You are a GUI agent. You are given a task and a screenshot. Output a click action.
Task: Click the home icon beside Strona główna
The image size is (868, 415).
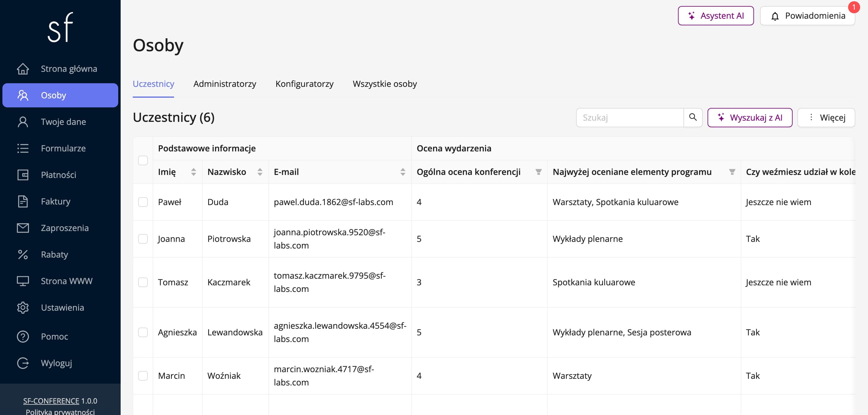(23, 69)
